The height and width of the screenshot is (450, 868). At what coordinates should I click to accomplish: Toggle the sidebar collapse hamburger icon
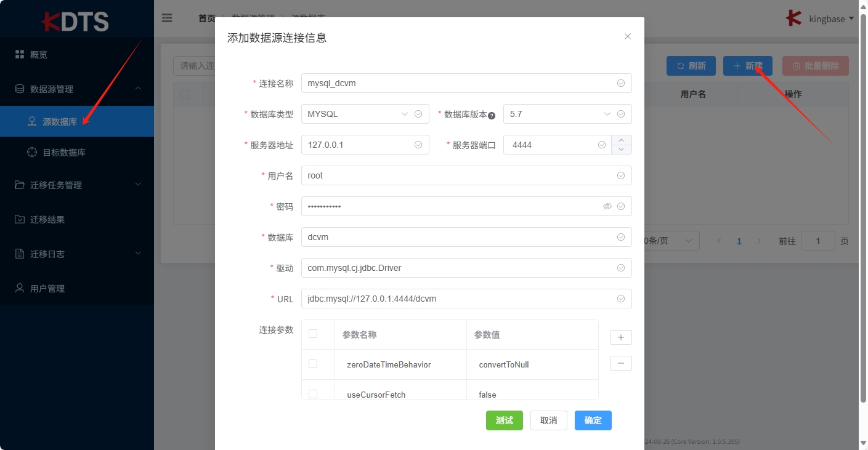coord(167,18)
